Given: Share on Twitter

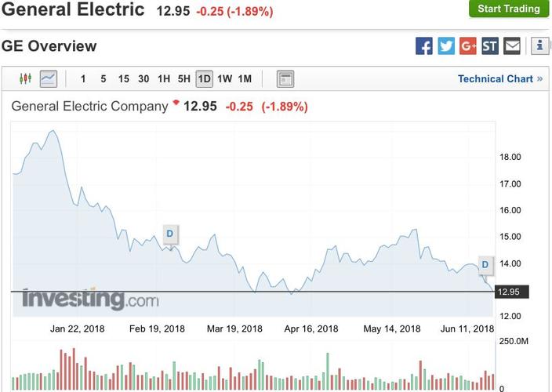Looking at the screenshot, I should 446,46.
